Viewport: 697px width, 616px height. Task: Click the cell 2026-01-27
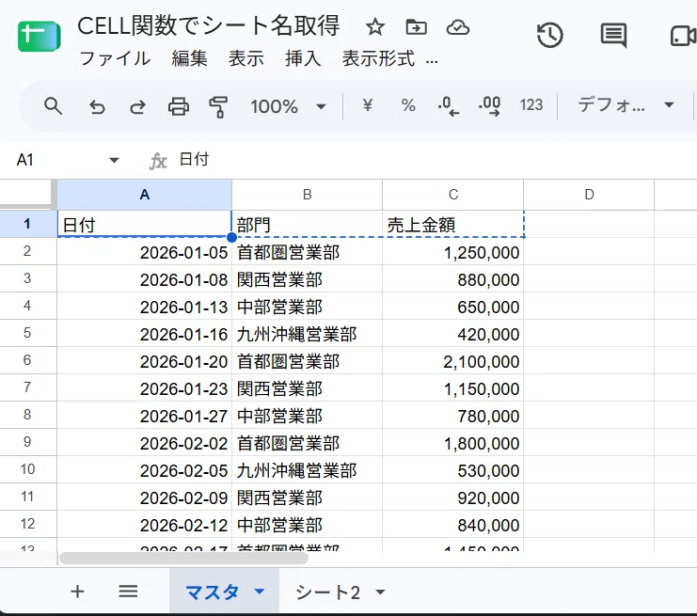point(145,416)
